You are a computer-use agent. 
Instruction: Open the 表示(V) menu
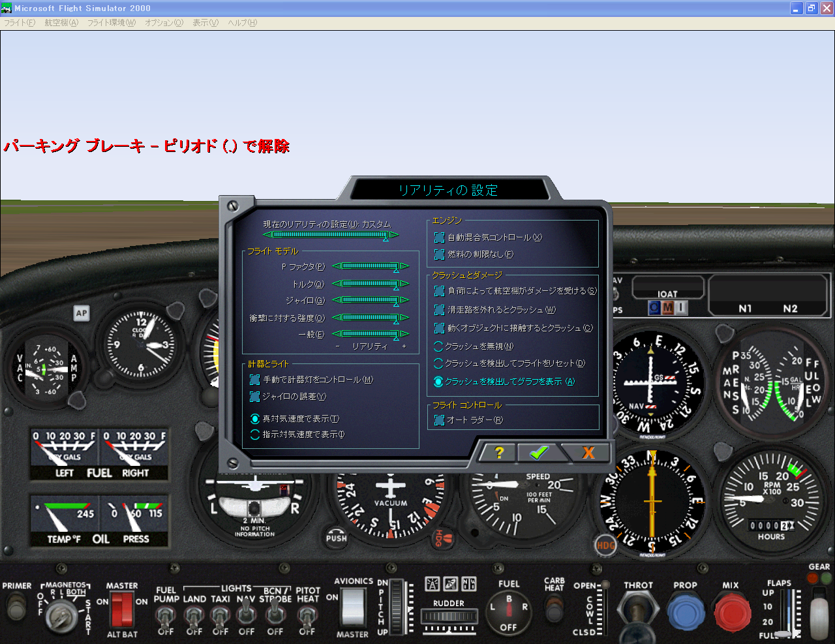pos(205,23)
